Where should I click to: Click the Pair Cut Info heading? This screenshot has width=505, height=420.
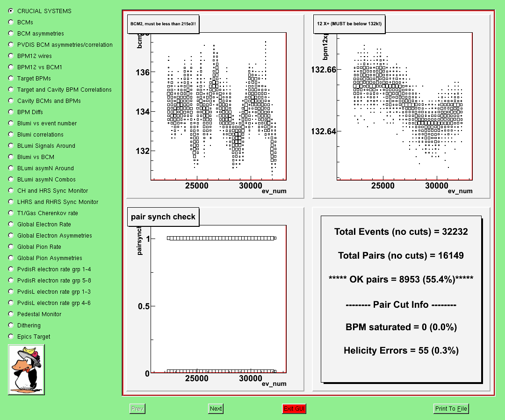pyautogui.click(x=401, y=304)
